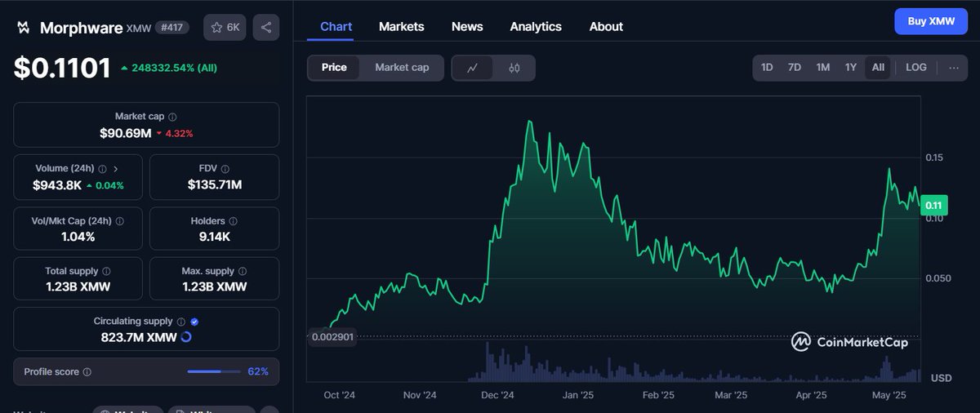Click the $943.8K volume value
The width and height of the screenshot is (980, 413).
pyautogui.click(x=57, y=185)
